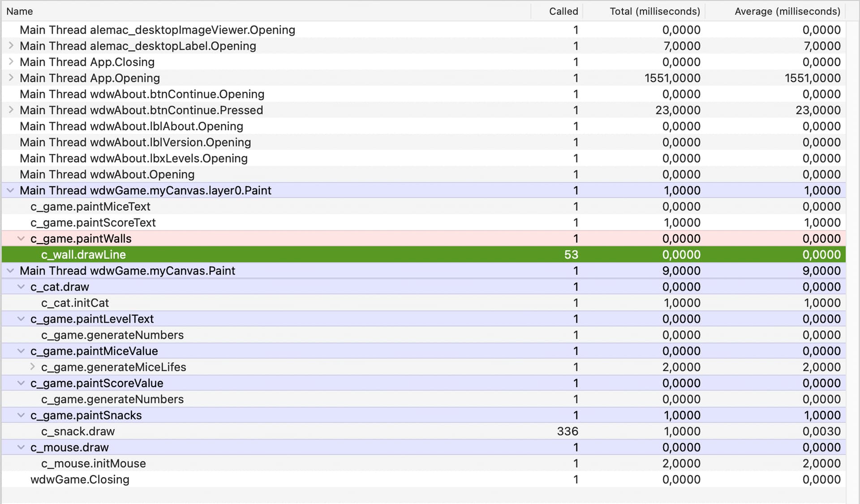This screenshot has height=504, width=860.
Task: Click btnContinue.Pressed total 23,0000
Action: (x=678, y=110)
